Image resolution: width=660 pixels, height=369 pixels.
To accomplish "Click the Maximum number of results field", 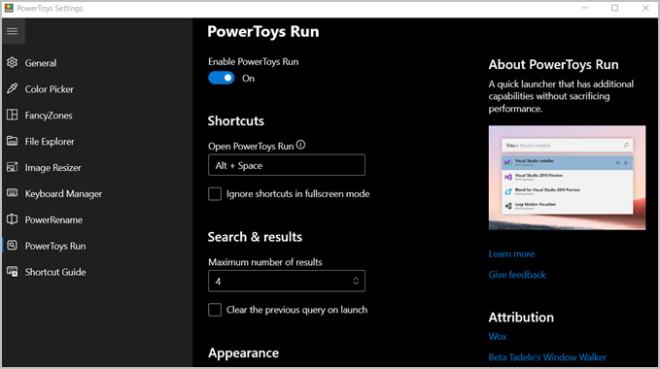I will [x=287, y=281].
